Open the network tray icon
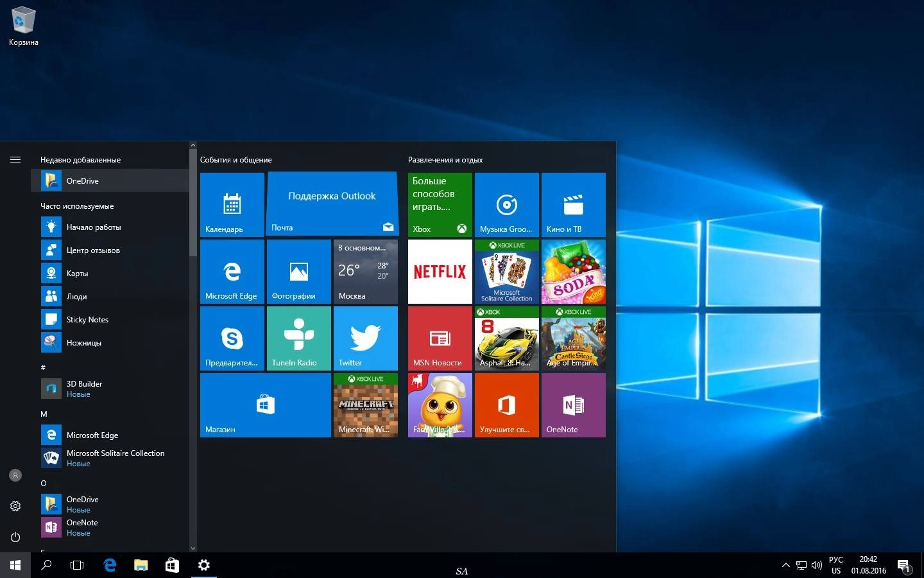Screen dimensions: 924x578 click(801, 565)
